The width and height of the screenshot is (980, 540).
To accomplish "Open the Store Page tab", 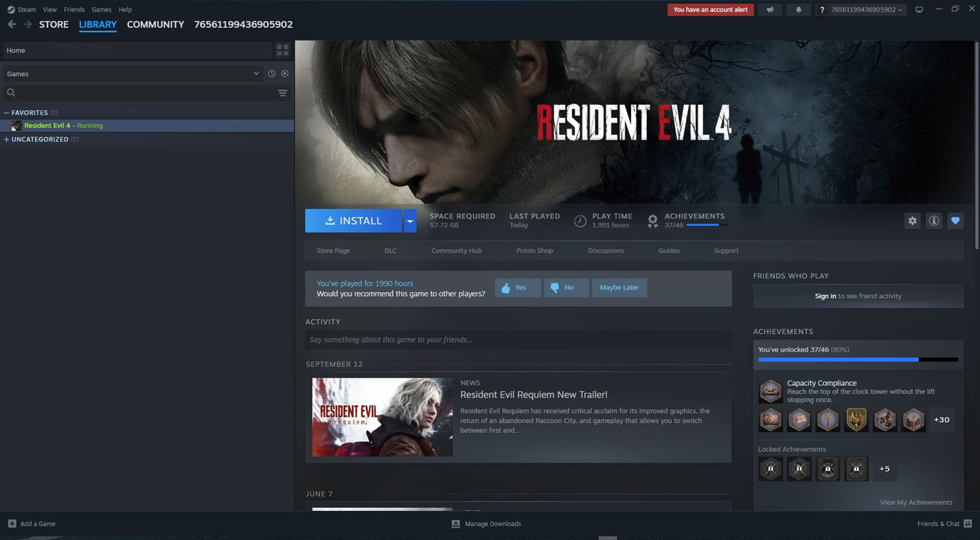I will (x=333, y=250).
